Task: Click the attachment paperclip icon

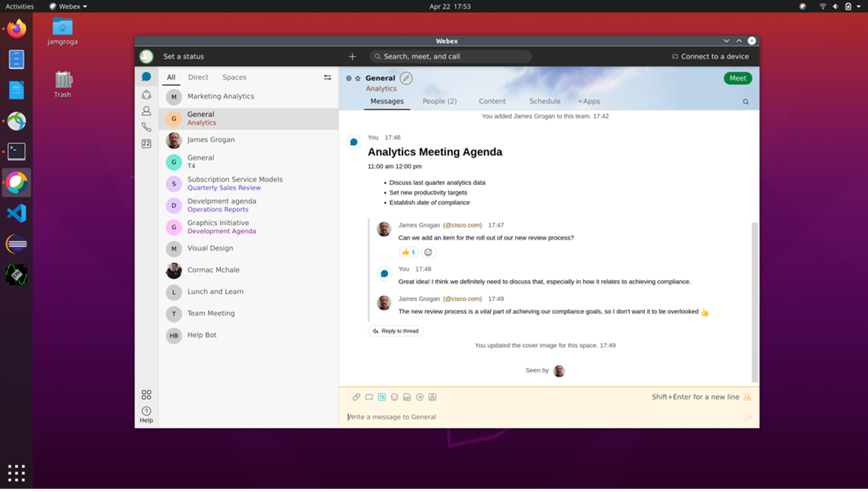Action: (x=356, y=397)
